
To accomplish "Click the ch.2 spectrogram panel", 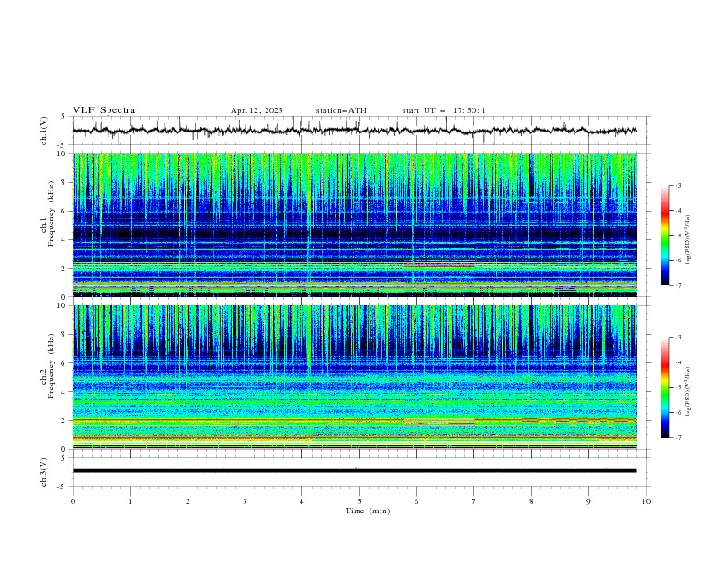I will [355, 377].
